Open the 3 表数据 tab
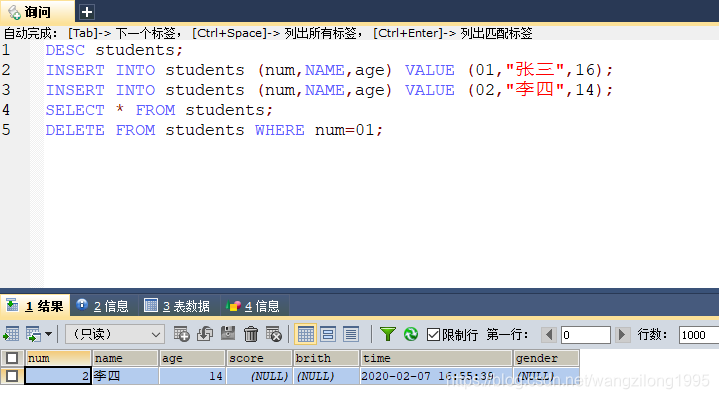This screenshot has width=719, height=399. point(177,306)
